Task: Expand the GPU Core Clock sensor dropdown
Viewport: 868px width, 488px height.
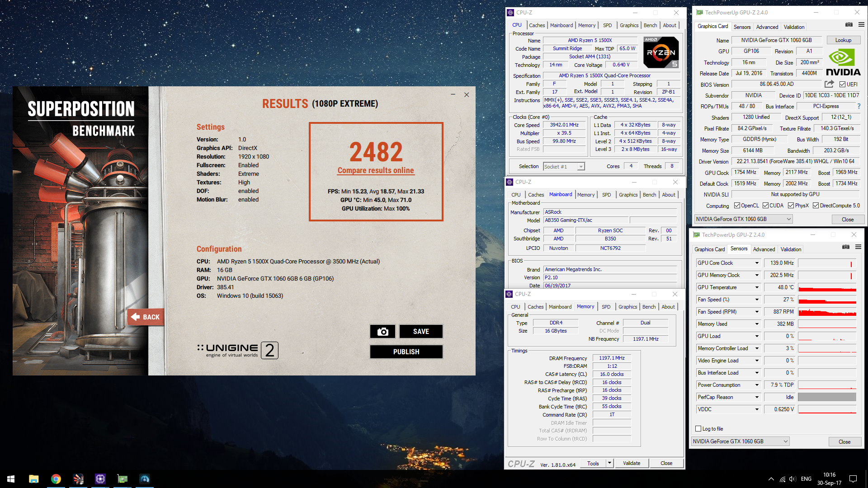Action: point(757,263)
